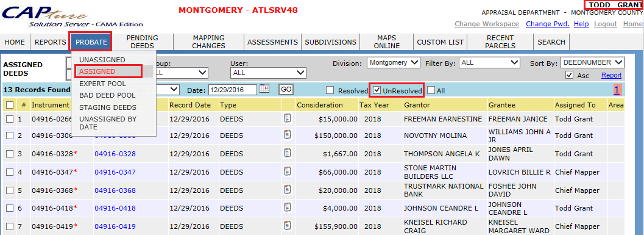Choose STAGING DEEDS from Probate menu
Screen dimensions: 644x235
point(108,107)
